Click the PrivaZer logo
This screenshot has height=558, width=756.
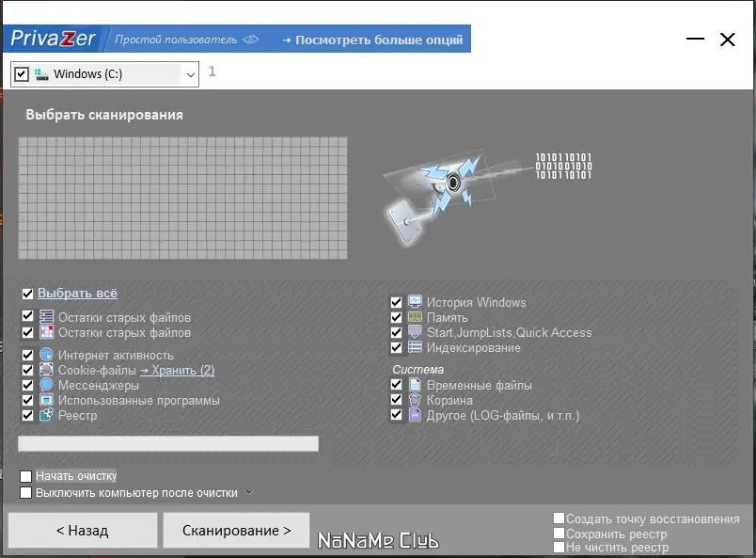coord(53,39)
